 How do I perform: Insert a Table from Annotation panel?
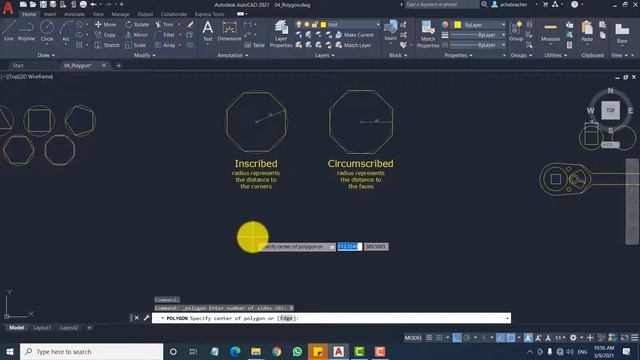pyautogui.click(x=254, y=45)
